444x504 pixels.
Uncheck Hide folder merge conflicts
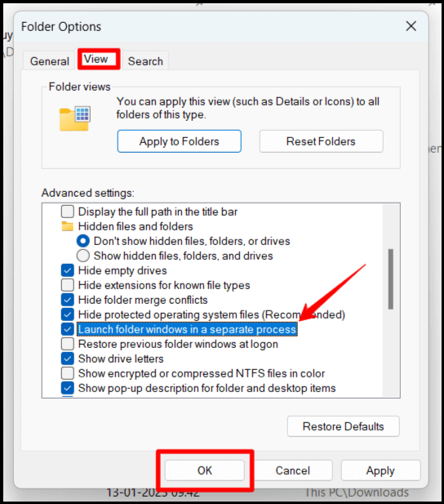68,300
